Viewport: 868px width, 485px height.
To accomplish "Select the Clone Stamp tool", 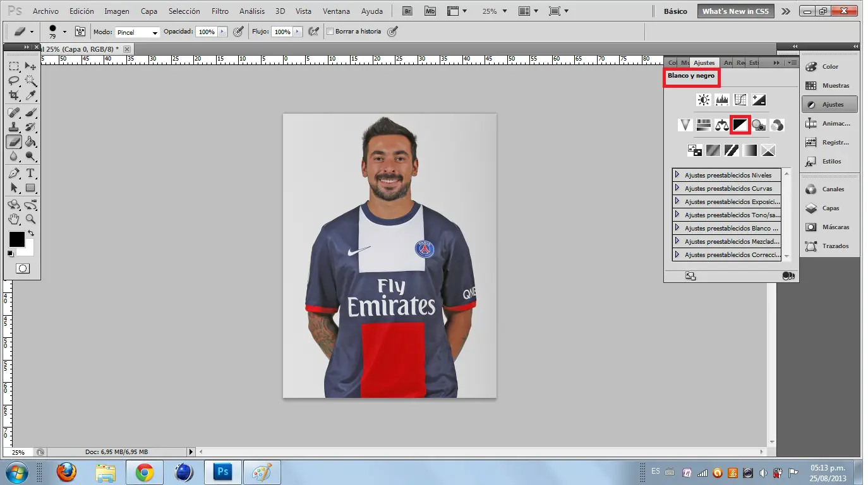I will coord(14,127).
